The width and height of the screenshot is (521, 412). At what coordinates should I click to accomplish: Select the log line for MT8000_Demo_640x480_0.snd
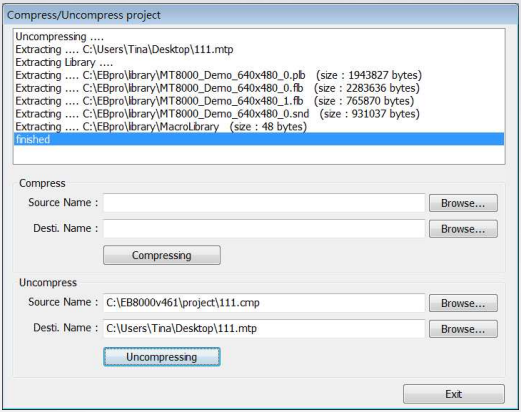tap(259, 114)
